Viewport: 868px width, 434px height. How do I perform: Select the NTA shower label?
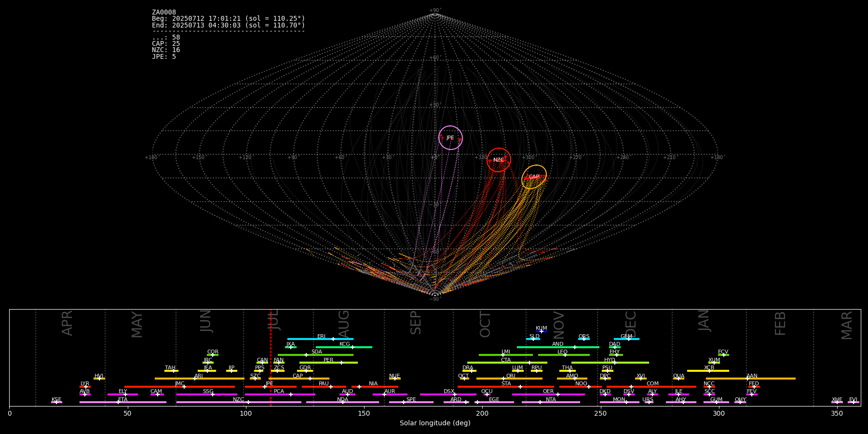[x=551, y=400]
